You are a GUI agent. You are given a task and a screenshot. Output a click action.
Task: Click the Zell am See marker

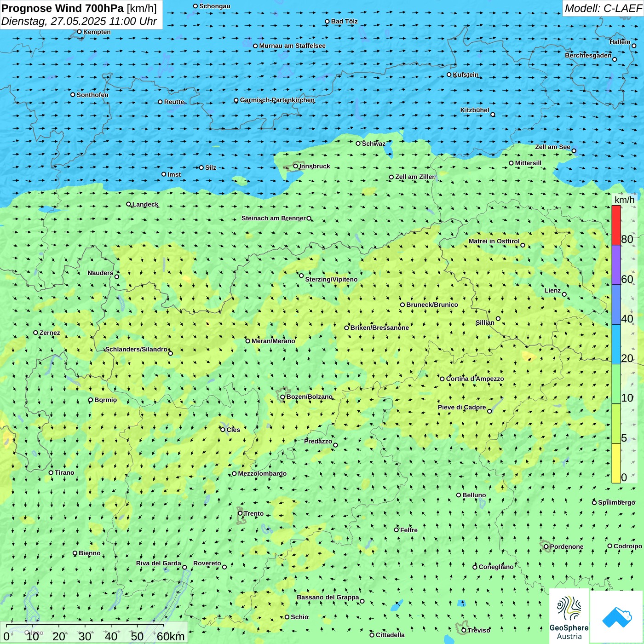(574, 151)
